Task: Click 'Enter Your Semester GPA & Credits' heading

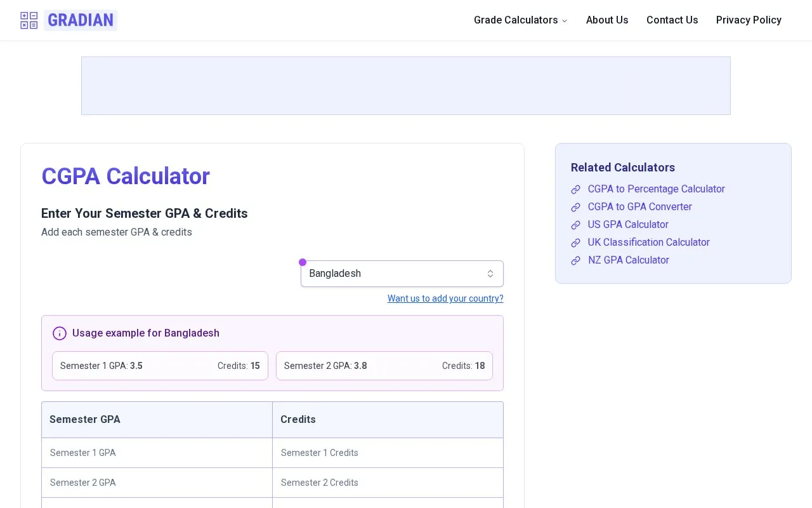Action: click(x=145, y=213)
